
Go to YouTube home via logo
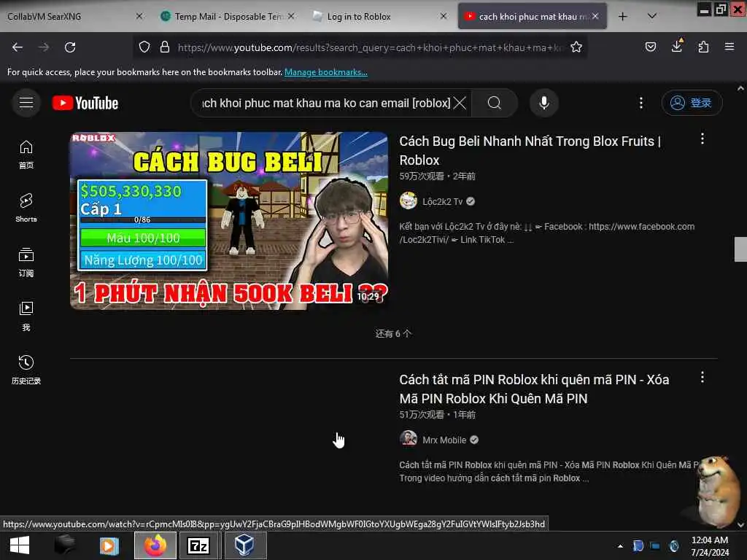coord(85,103)
